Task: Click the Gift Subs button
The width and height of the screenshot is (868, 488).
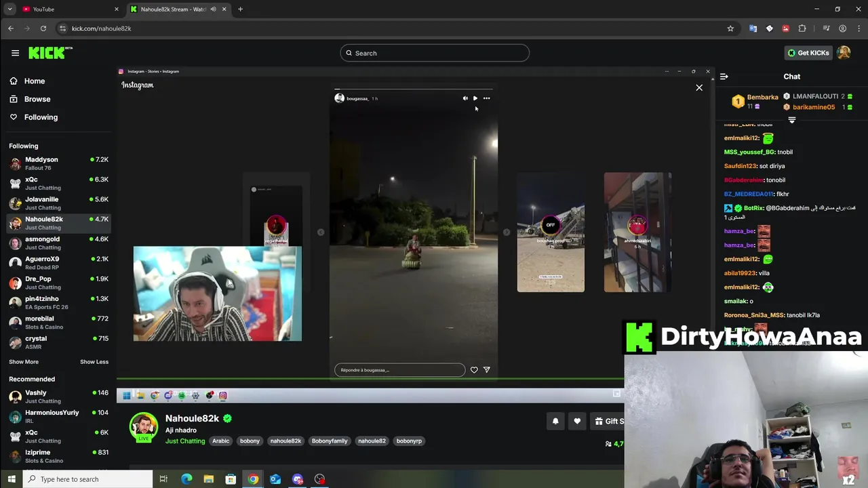Action: pos(608,421)
